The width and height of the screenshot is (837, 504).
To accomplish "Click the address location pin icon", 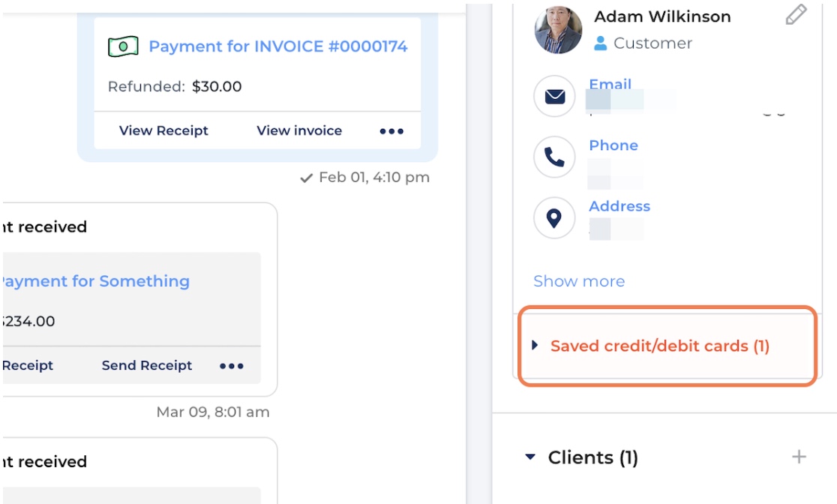I will (554, 217).
